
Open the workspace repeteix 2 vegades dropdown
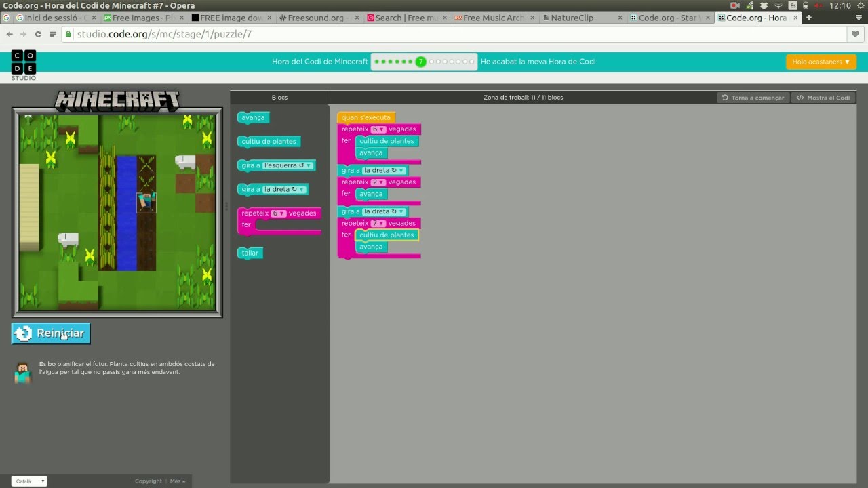point(378,182)
